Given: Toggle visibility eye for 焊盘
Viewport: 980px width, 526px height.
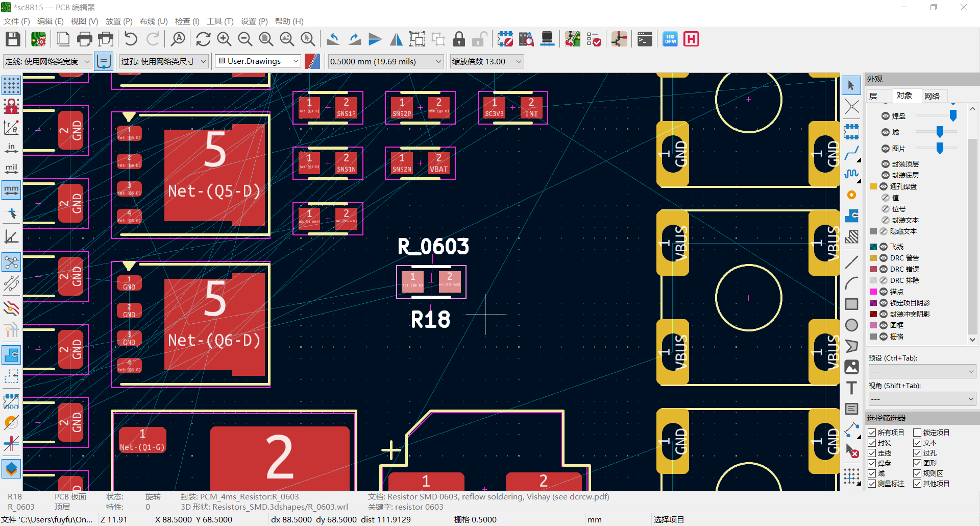Looking at the screenshot, I should point(886,116).
